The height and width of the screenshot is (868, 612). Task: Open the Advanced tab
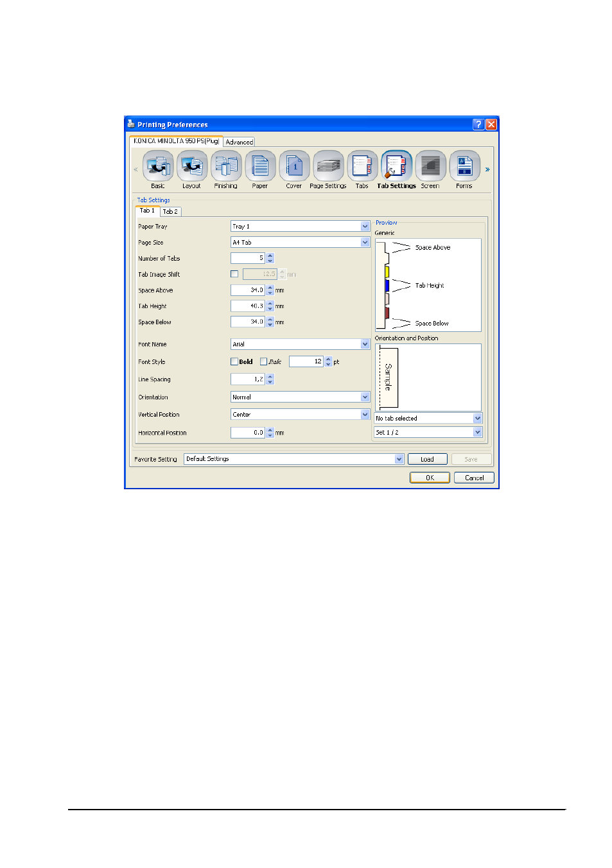click(x=240, y=142)
